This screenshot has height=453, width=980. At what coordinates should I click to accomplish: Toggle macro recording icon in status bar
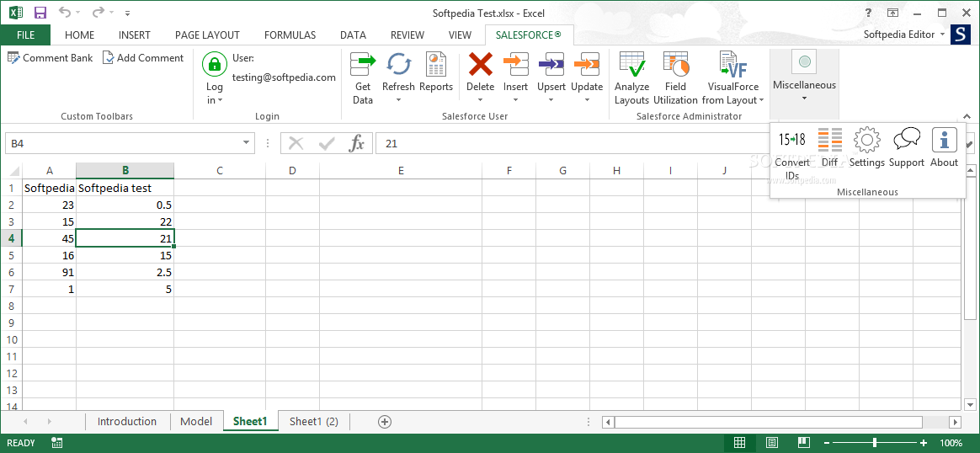click(57, 443)
